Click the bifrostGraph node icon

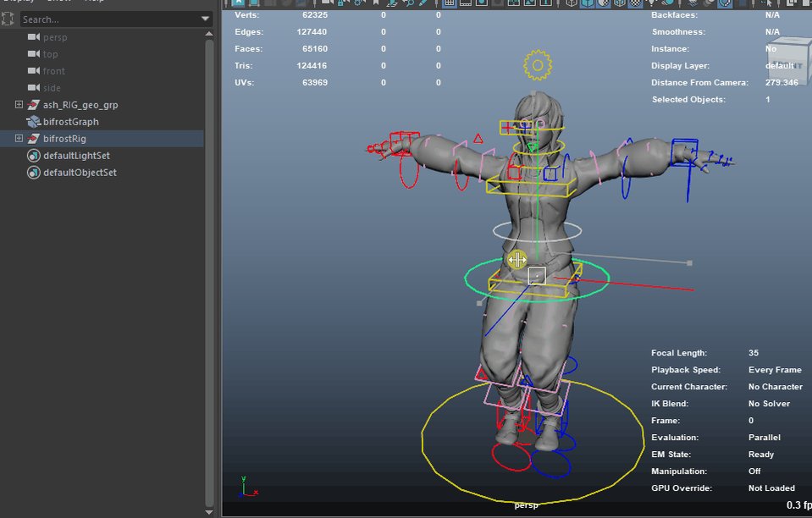tap(34, 122)
